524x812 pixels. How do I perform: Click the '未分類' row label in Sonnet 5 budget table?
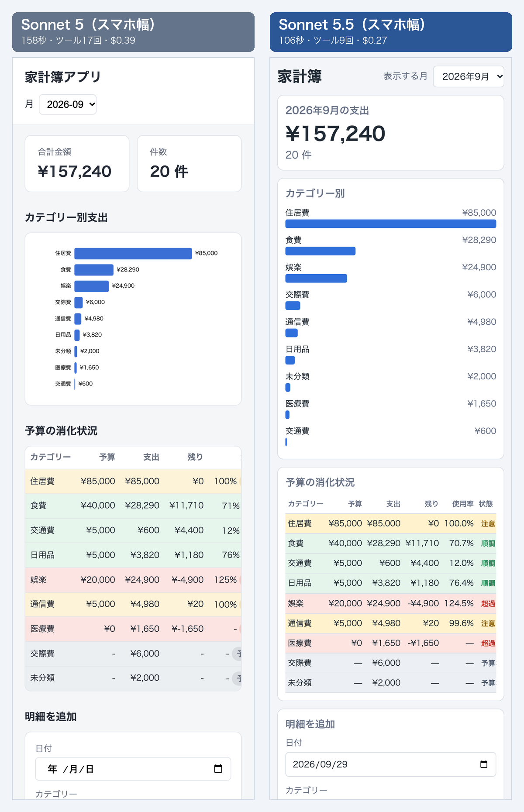tap(42, 678)
